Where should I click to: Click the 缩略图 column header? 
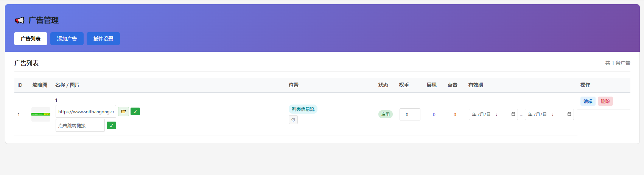coord(40,85)
